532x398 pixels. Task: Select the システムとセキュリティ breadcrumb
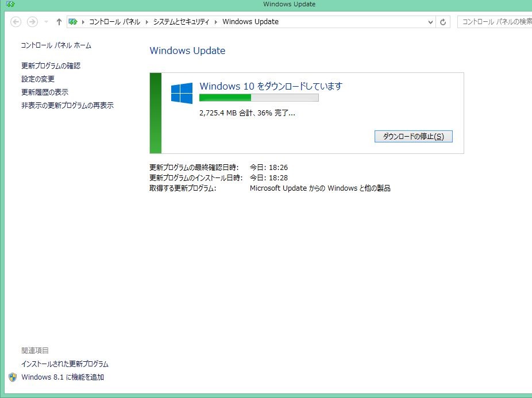point(181,22)
